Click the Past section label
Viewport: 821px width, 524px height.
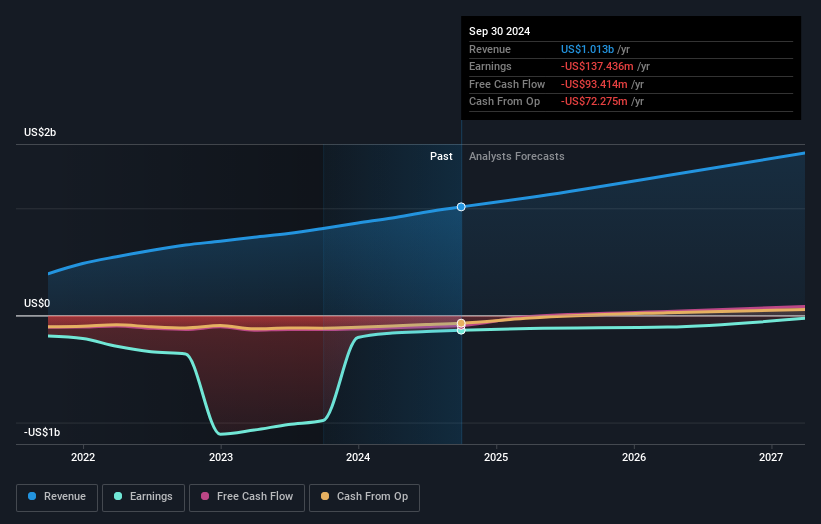(x=441, y=156)
